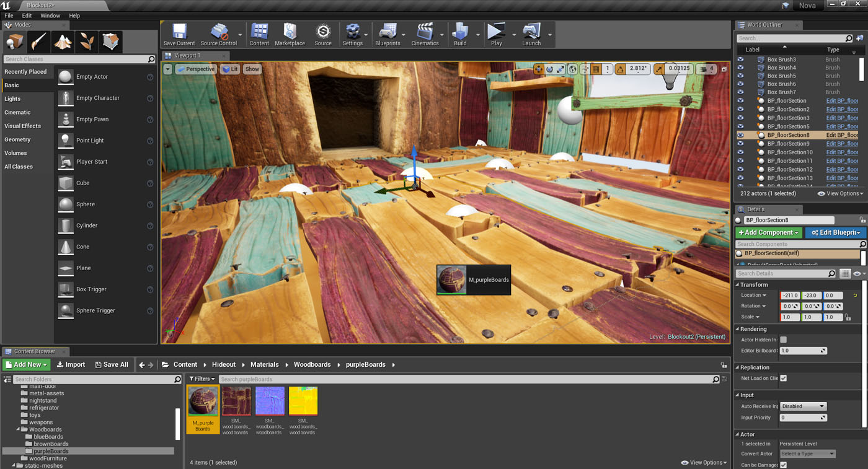
Task: Open the File menu
Action: coord(9,15)
